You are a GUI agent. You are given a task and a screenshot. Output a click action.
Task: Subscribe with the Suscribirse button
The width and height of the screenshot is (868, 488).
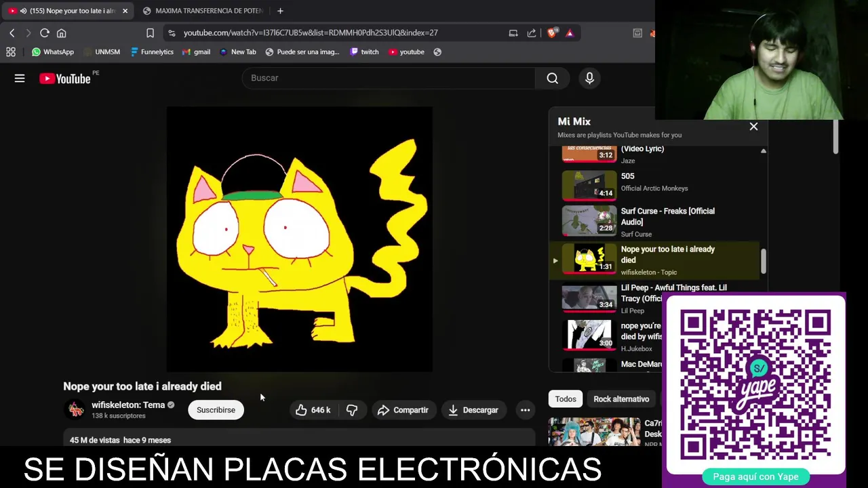(216, 410)
